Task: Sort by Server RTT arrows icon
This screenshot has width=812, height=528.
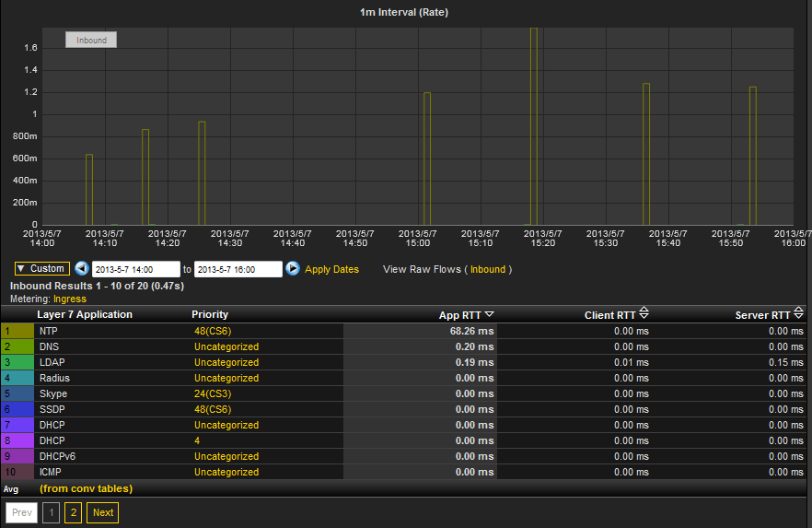Action: tap(798, 313)
